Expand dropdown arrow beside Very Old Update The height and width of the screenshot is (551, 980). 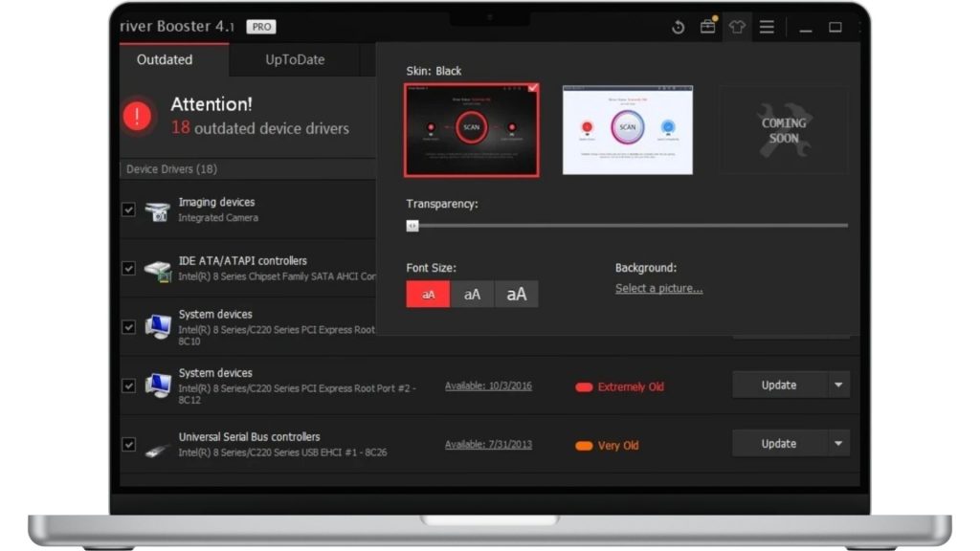[838, 444]
